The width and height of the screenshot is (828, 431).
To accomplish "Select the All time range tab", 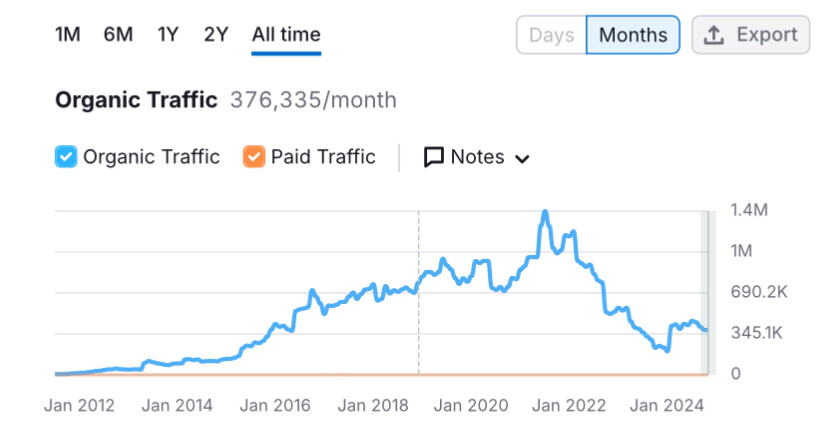I will (x=286, y=35).
